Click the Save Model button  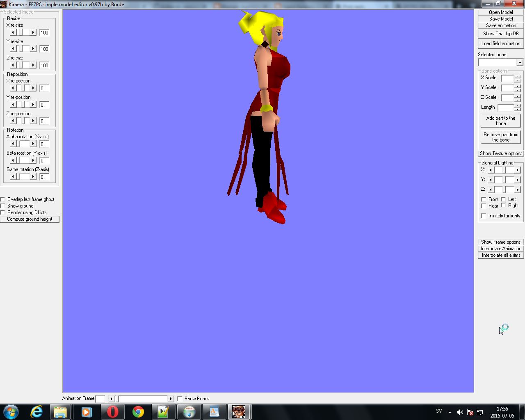point(501,19)
